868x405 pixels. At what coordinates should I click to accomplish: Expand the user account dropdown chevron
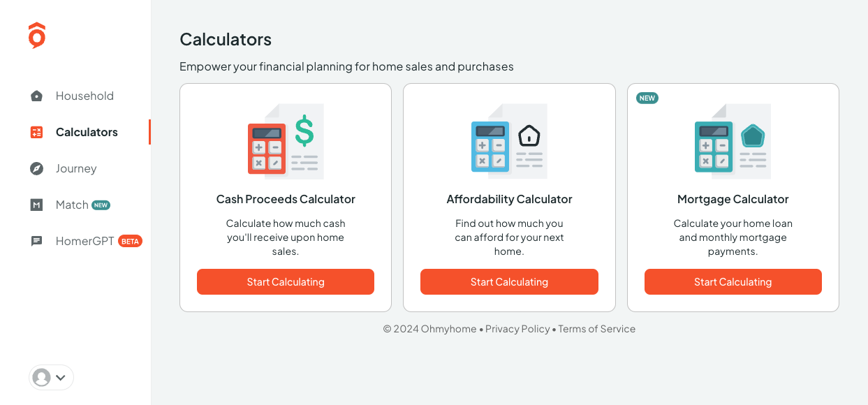click(x=61, y=377)
